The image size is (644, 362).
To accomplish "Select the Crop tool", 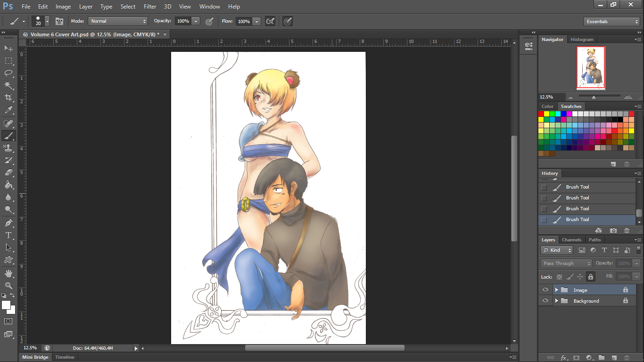I will point(8,98).
